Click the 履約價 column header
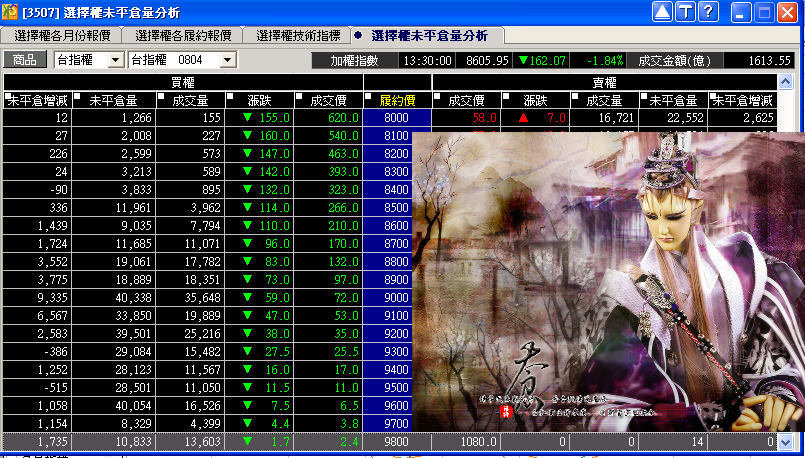The image size is (805, 458). (x=397, y=100)
